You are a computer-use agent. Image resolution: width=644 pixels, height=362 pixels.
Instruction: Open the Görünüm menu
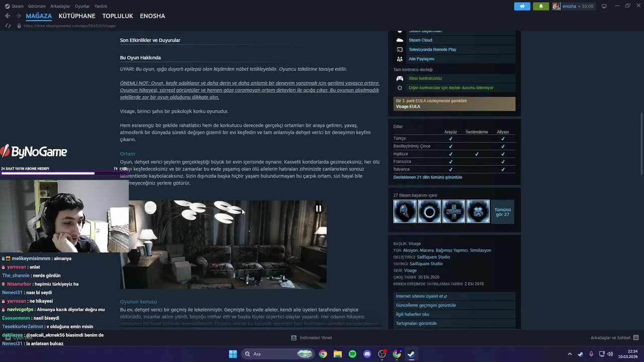pyautogui.click(x=37, y=6)
